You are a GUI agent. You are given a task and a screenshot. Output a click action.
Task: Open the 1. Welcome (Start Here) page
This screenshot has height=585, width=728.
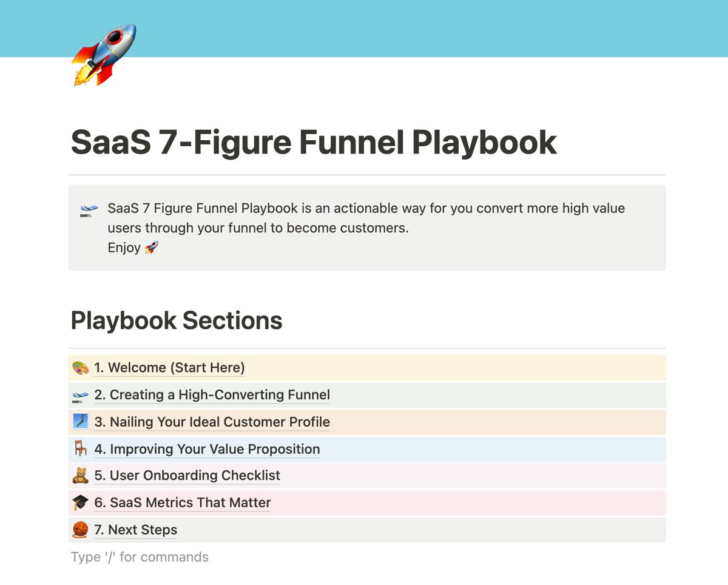(x=169, y=368)
